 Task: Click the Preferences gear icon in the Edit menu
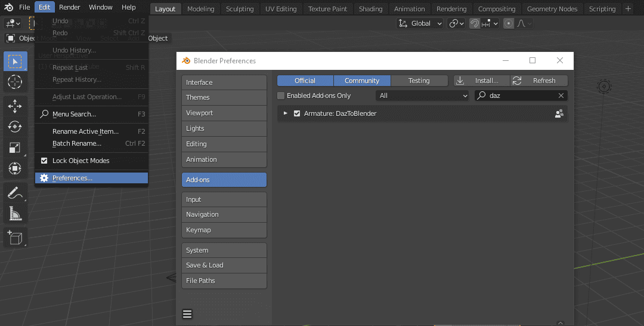[x=44, y=178]
